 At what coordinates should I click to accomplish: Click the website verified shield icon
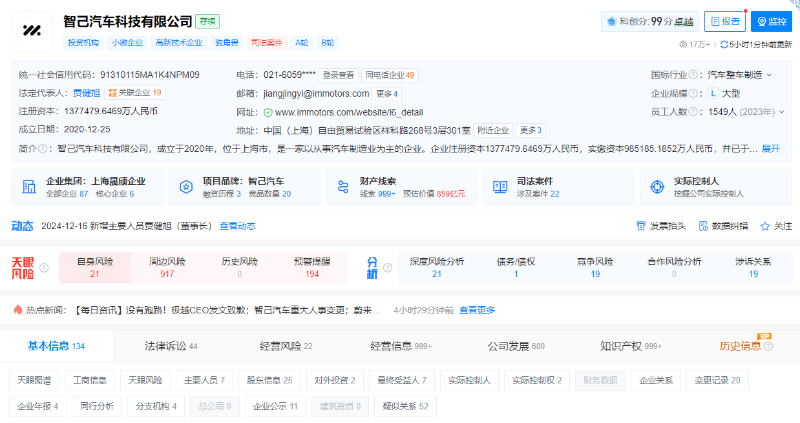(x=268, y=112)
